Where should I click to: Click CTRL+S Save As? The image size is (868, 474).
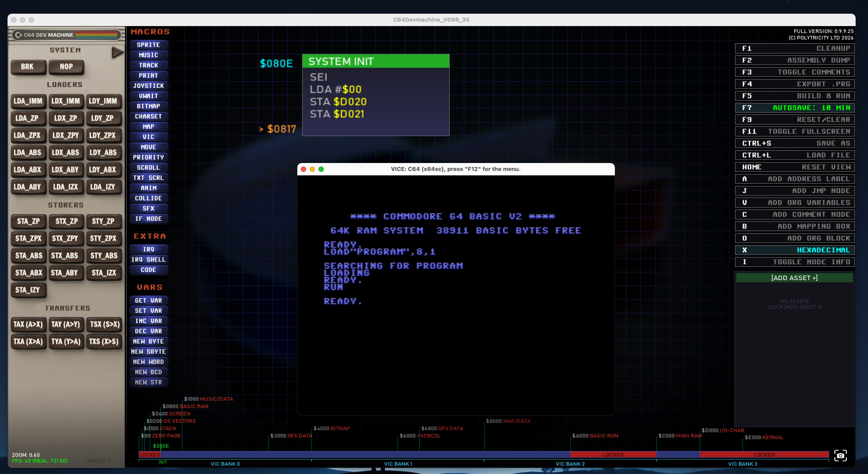coord(795,144)
